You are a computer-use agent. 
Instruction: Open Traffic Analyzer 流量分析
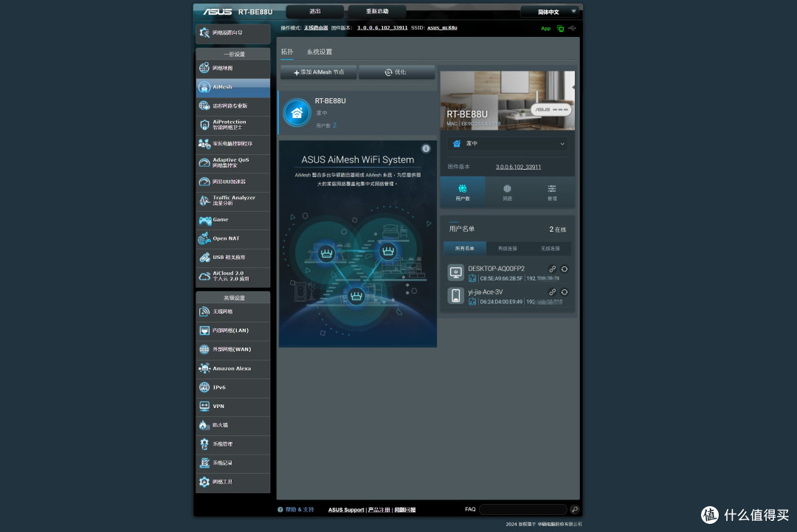[232, 201]
